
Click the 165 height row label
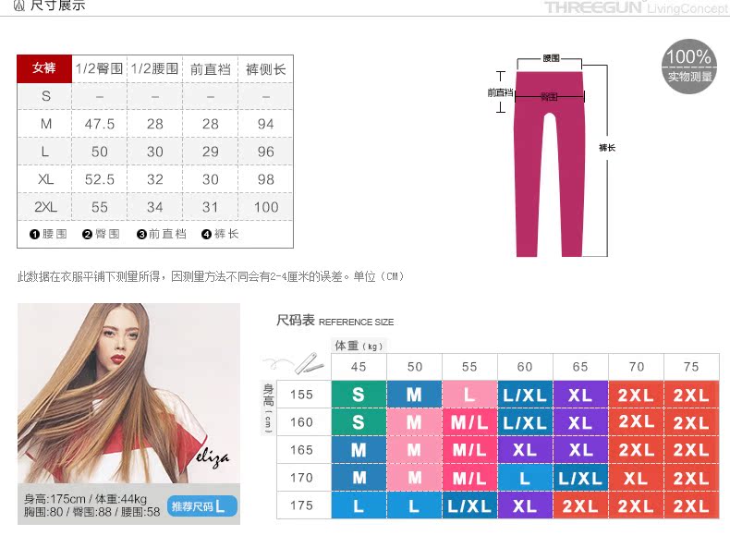point(301,450)
